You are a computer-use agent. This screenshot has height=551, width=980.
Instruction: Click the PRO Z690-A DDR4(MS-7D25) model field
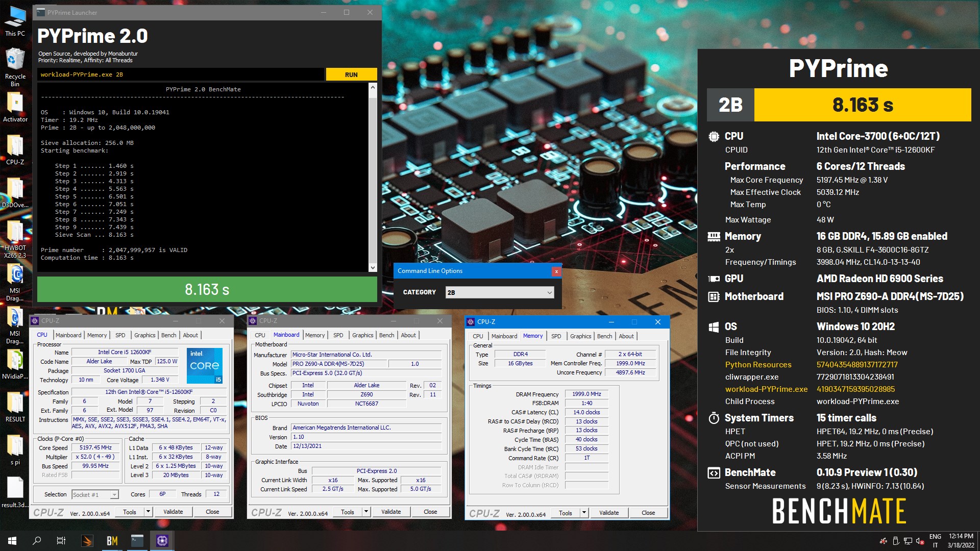point(338,364)
